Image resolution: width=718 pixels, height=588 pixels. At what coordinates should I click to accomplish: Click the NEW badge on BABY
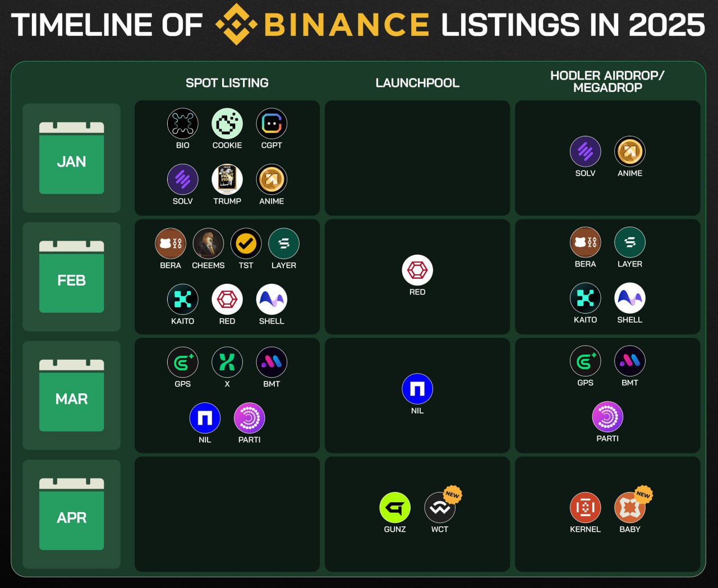coord(643,494)
